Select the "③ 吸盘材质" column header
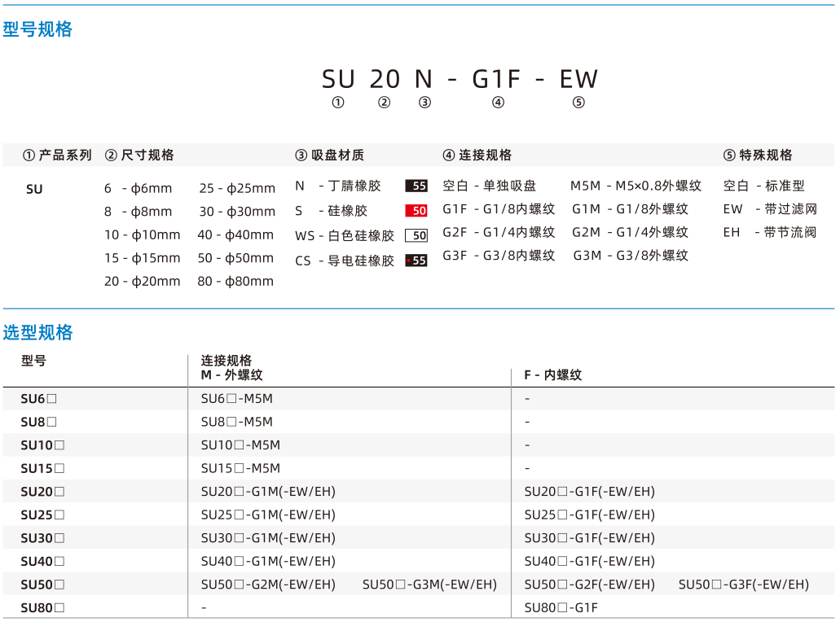Screen dimensions: 840x622 point(329,155)
